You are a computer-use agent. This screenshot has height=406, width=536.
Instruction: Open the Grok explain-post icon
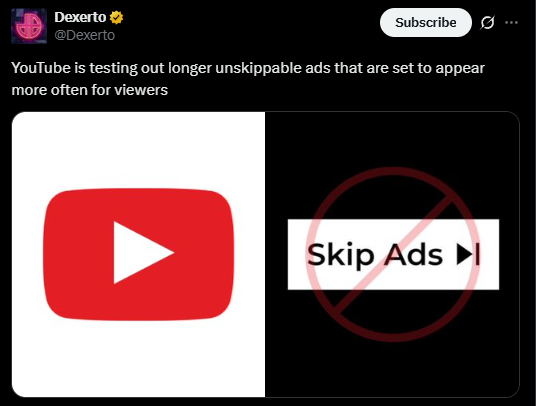point(487,23)
